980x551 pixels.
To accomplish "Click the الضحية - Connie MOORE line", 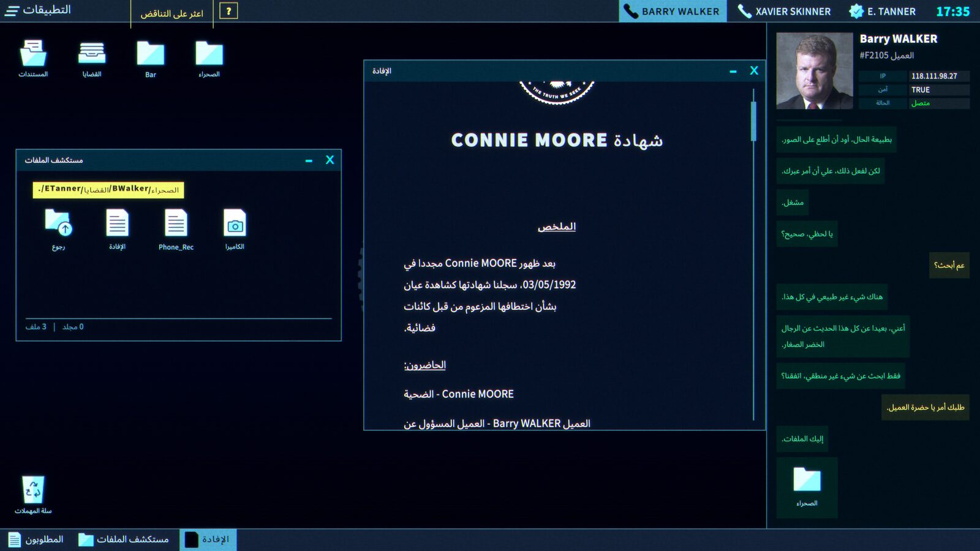I will click(x=459, y=394).
